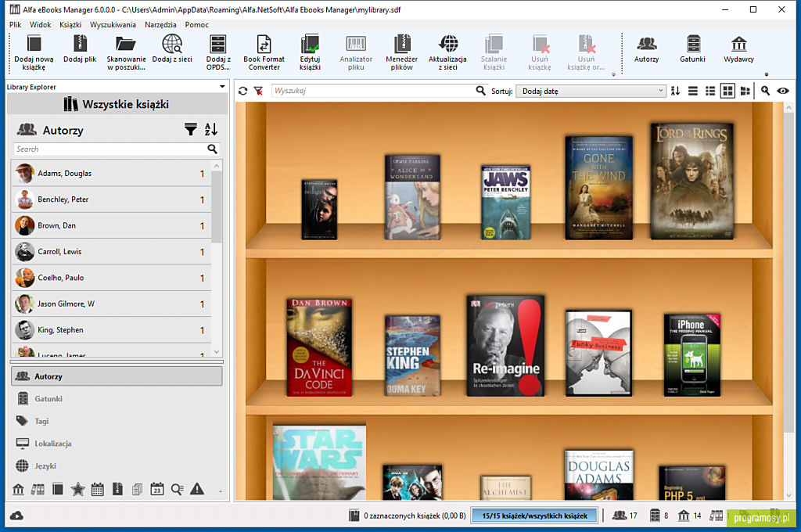The width and height of the screenshot is (801, 532).
Task: Select author Brown, Dan in the list
Action: point(111,225)
